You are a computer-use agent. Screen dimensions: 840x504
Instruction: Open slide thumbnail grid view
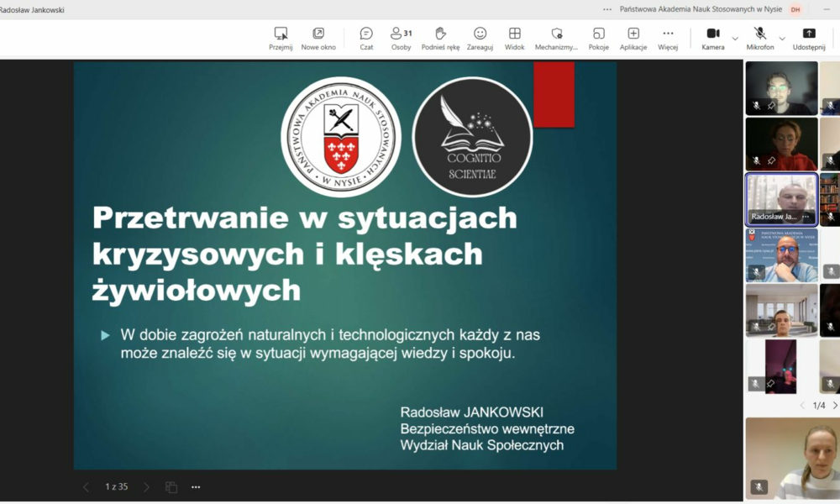point(171,486)
